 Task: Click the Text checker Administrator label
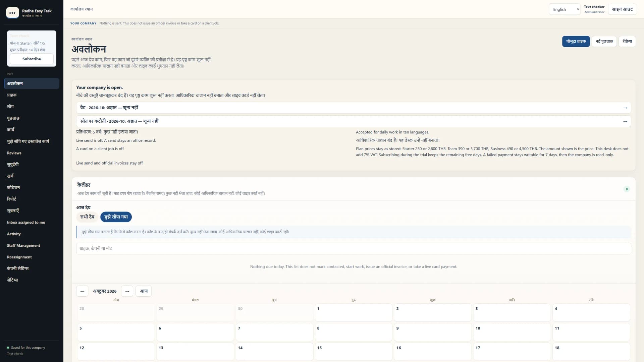click(x=594, y=9)
